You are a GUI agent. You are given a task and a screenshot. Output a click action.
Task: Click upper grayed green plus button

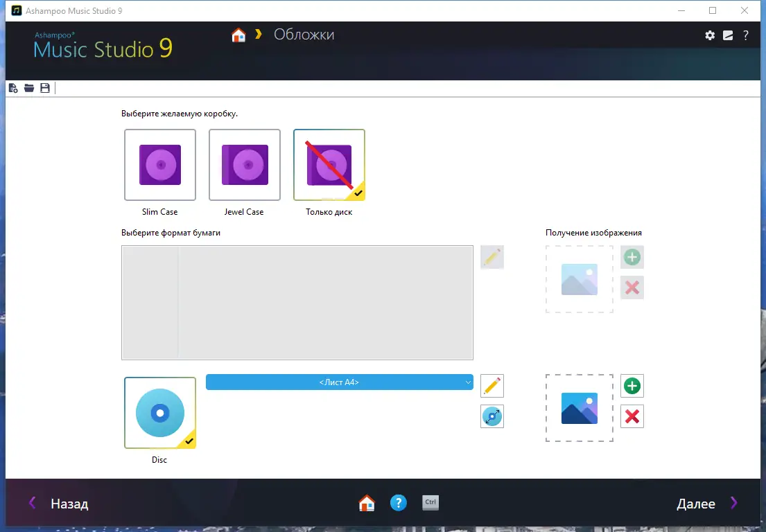pos(632,257)
